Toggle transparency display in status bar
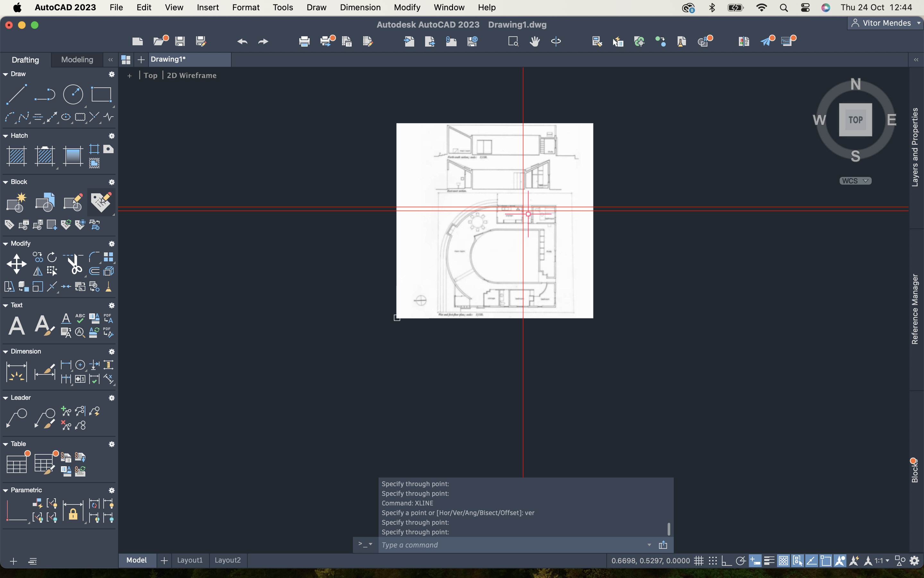Screen dimensions: 924x578 pos(783,561)
